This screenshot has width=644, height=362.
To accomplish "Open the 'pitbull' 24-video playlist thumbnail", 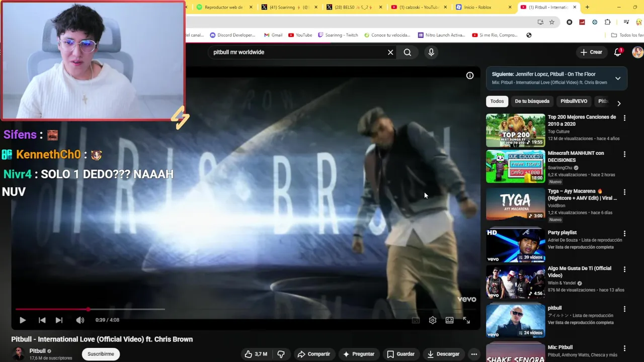I will (x=515, y=321).
